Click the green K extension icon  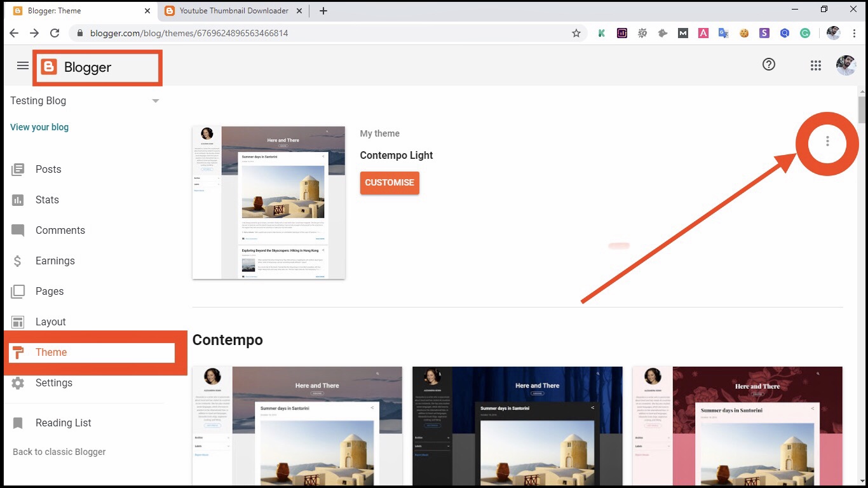[x=601, y=33]
